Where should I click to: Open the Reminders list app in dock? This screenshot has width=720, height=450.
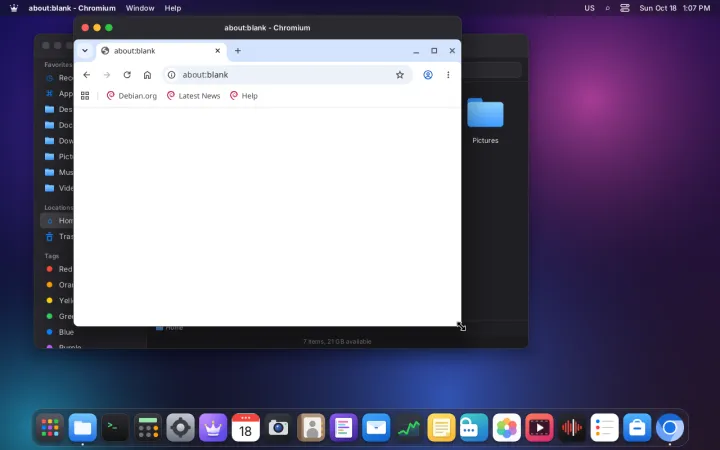tap(604, 428)
